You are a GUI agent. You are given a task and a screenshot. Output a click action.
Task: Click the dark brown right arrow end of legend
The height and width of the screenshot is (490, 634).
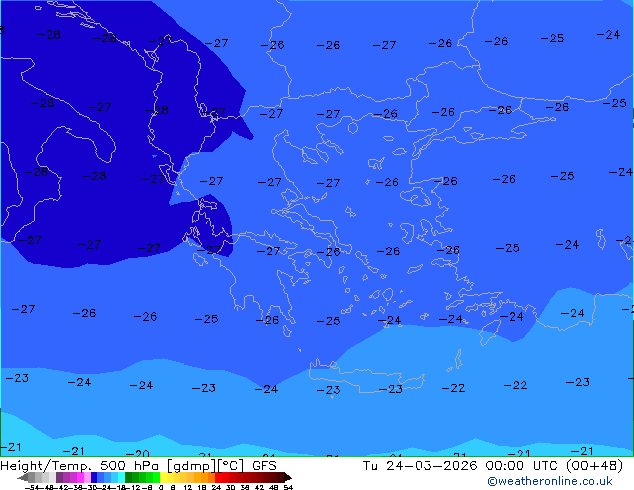pos(288,477)
